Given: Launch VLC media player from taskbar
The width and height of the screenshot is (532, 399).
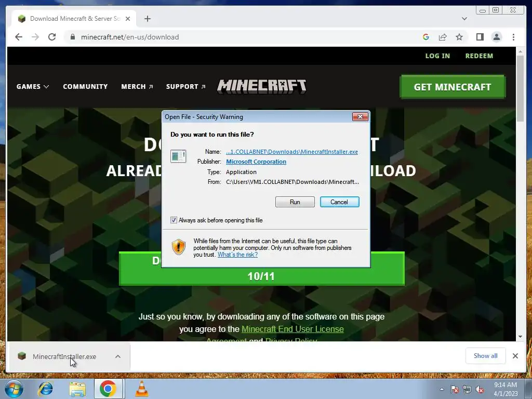Looking at the screenshot, I should point(142,389).
